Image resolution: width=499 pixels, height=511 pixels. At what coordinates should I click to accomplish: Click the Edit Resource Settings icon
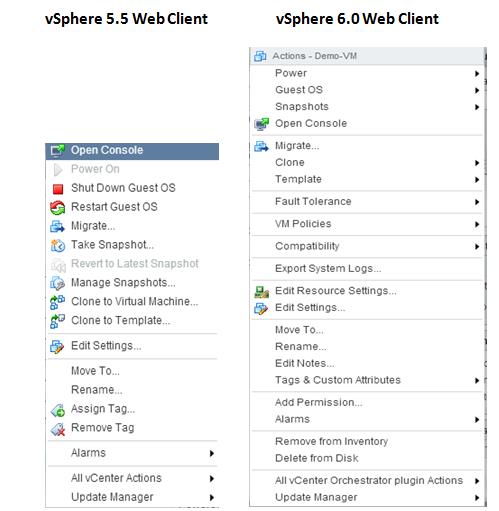(261, 292)
